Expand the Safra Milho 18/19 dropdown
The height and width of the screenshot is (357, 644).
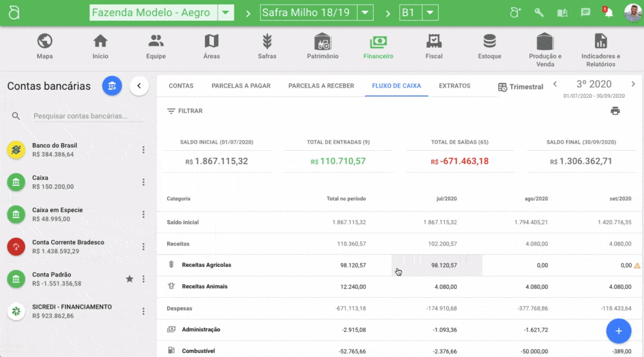(x=365, y=13)
